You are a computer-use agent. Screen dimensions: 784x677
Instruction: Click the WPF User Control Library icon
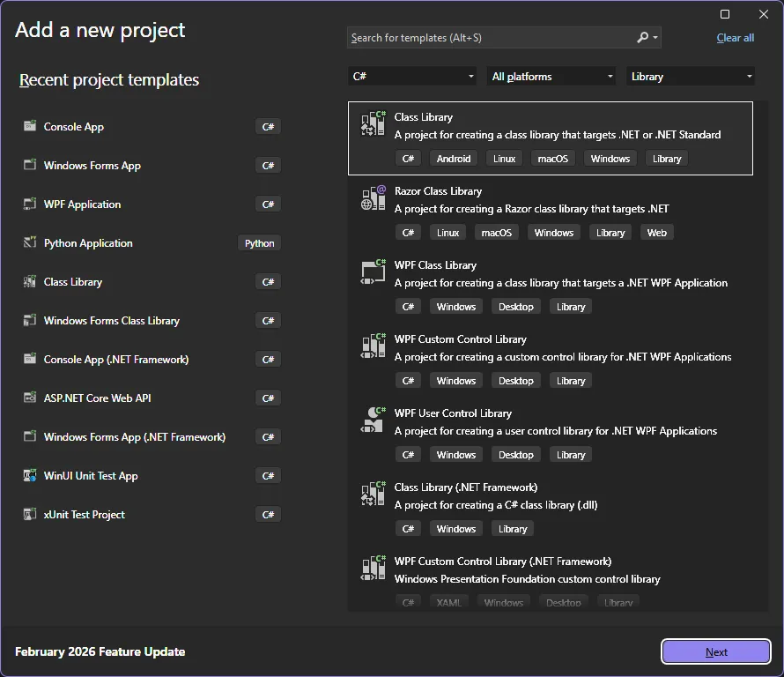coord(373,420)
